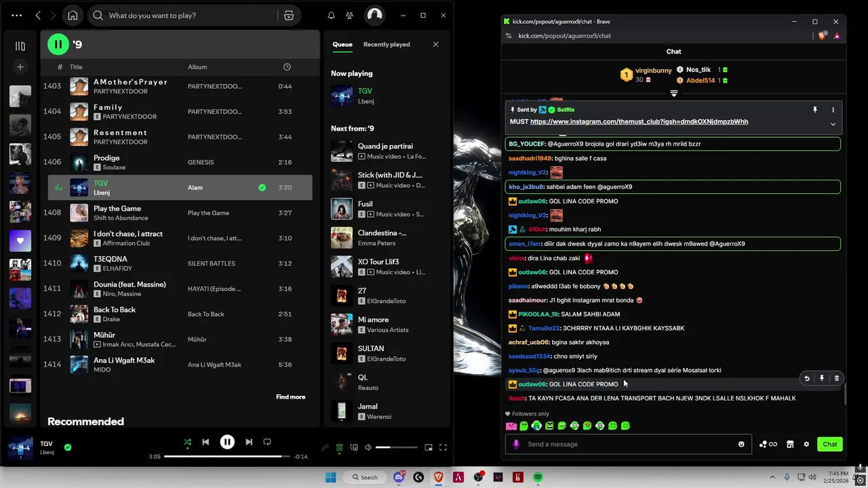Click the Kick chat scrollbar
The image size is (868, 488).
[x=844, y=393]
